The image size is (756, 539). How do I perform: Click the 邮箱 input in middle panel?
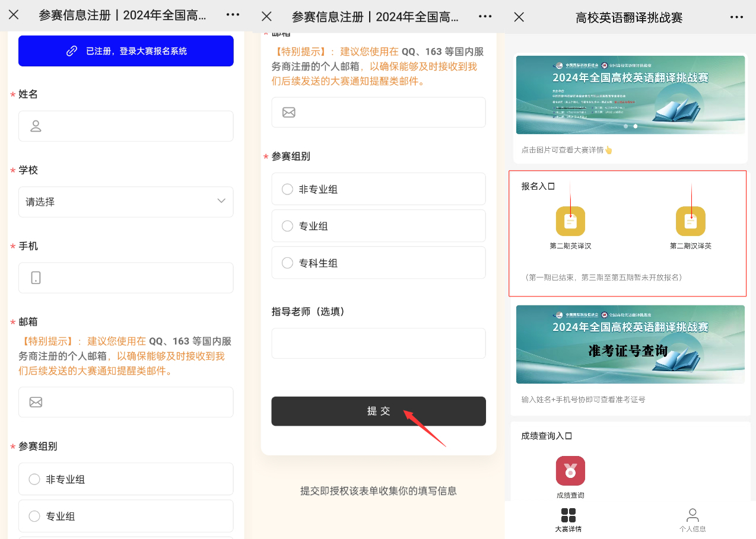(379, 113)
